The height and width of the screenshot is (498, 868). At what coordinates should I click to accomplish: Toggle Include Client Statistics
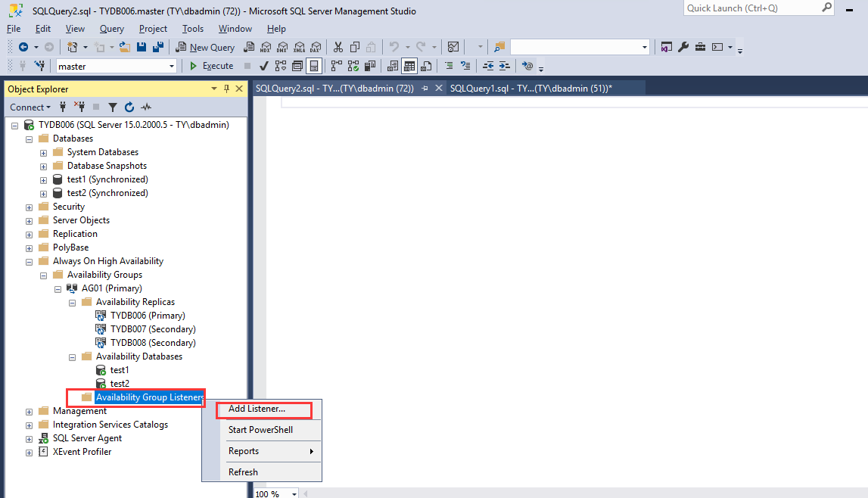[x=370, y=67]
